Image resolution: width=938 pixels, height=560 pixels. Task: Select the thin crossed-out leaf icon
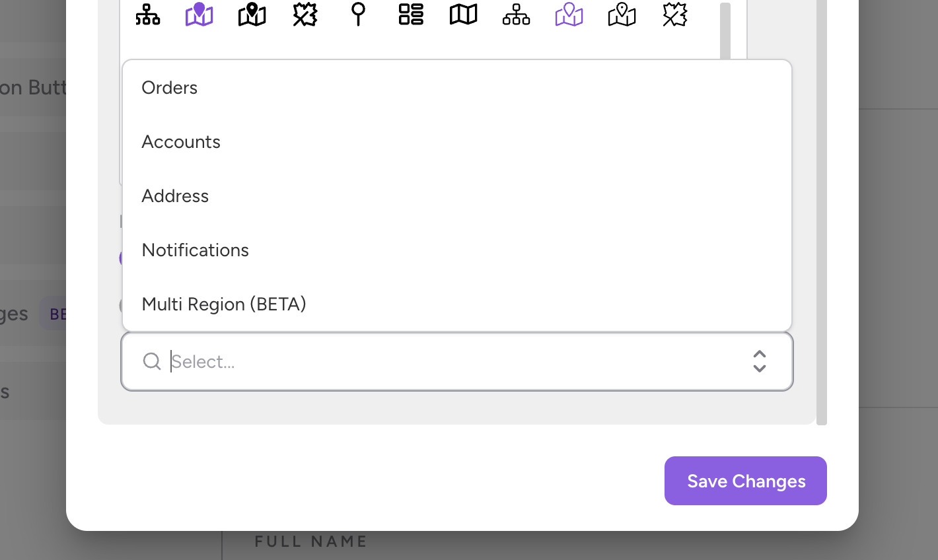(x=675, y=15)
